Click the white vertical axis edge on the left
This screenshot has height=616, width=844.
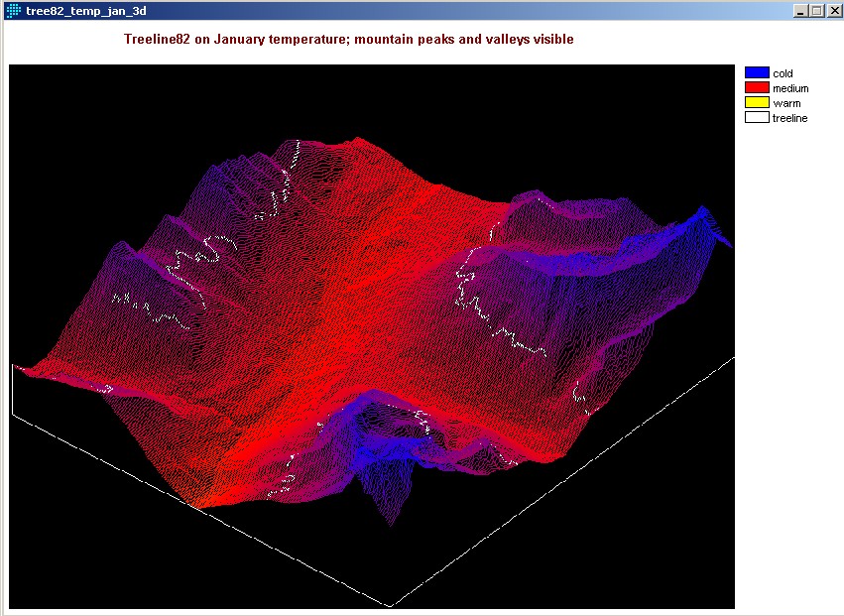pyautogui.click(x=12, y=389)
